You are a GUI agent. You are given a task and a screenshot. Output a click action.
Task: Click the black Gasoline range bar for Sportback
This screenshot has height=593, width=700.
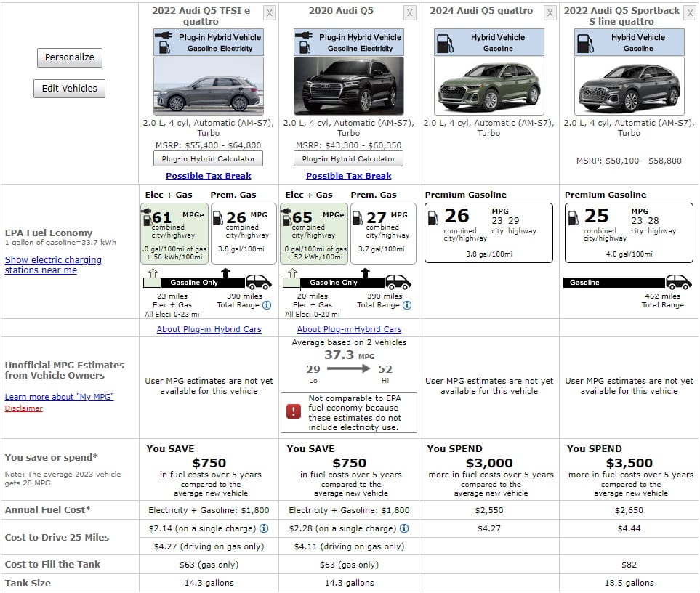click(615, 283)
